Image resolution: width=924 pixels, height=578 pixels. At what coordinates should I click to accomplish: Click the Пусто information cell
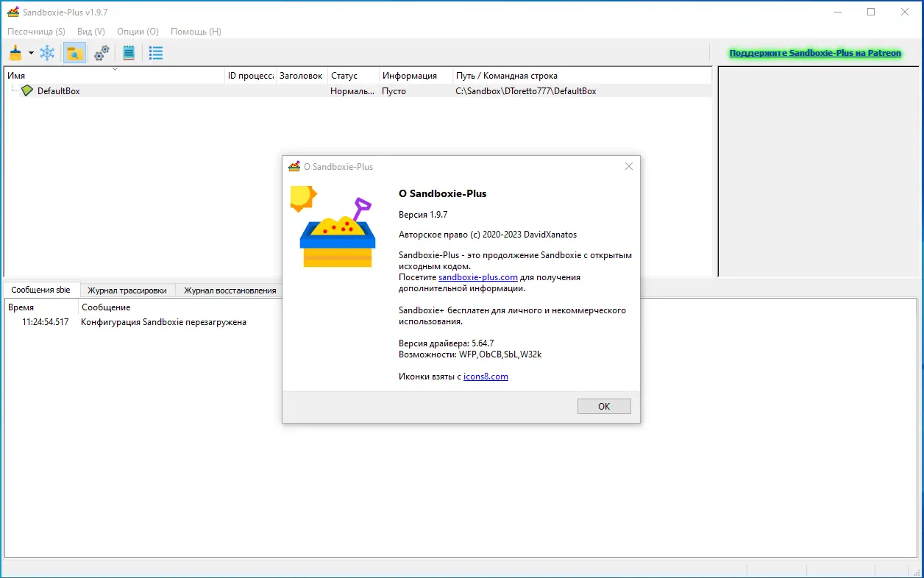tap(394, 91)
